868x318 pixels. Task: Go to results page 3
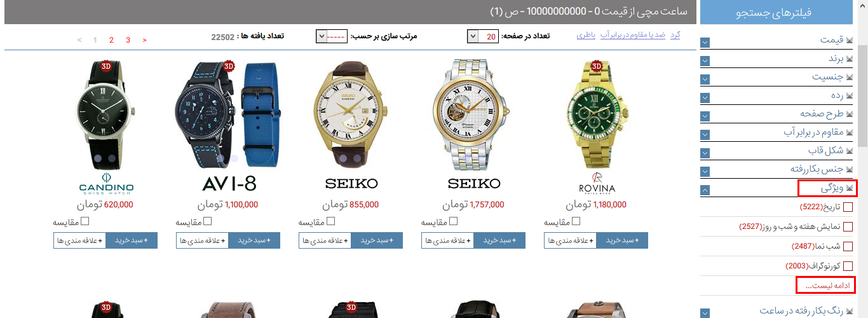click(128, 40)
